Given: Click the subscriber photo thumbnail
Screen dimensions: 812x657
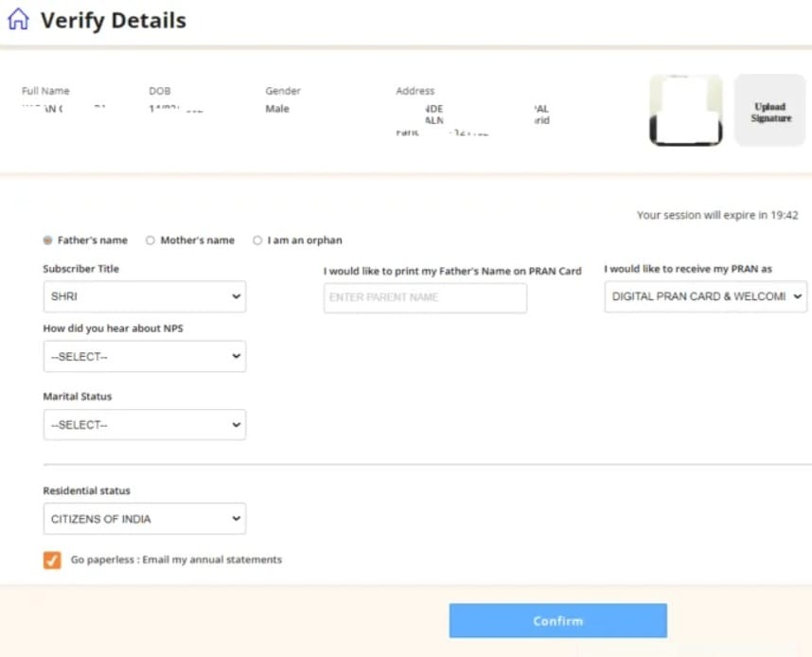Looking at the screenshot, I should (x=686, y=111).
